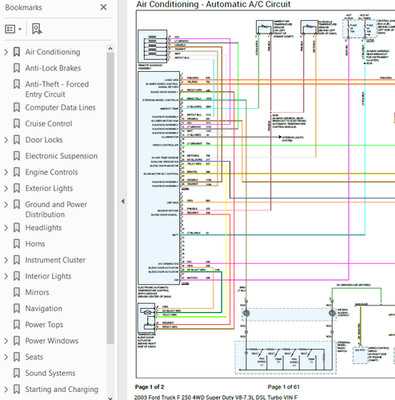Click the bookmark icon beside Exterior Lights
The height and width of the screenshot is (400, 395).
[16, 188]
